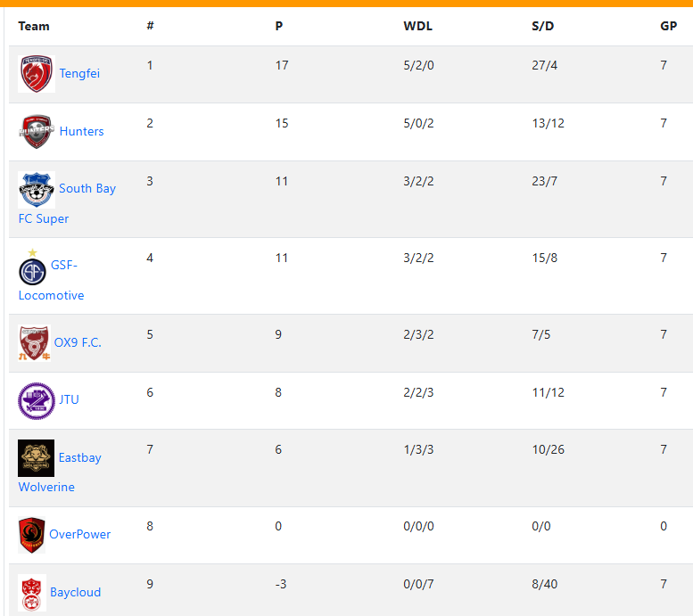Click the OverPower shield icon

[x=32, y=535]
